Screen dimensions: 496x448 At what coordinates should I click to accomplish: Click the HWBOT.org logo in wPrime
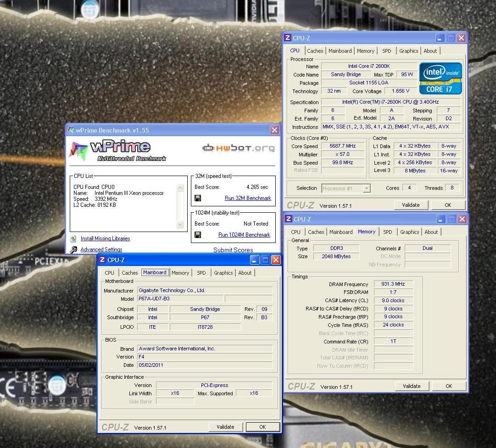239,148
